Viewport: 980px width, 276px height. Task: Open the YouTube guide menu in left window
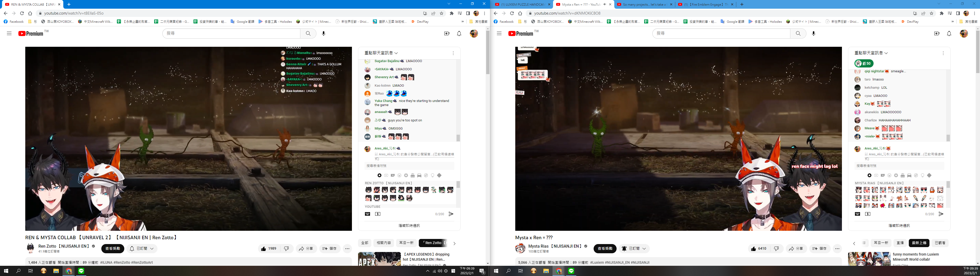tap(9, 33)
